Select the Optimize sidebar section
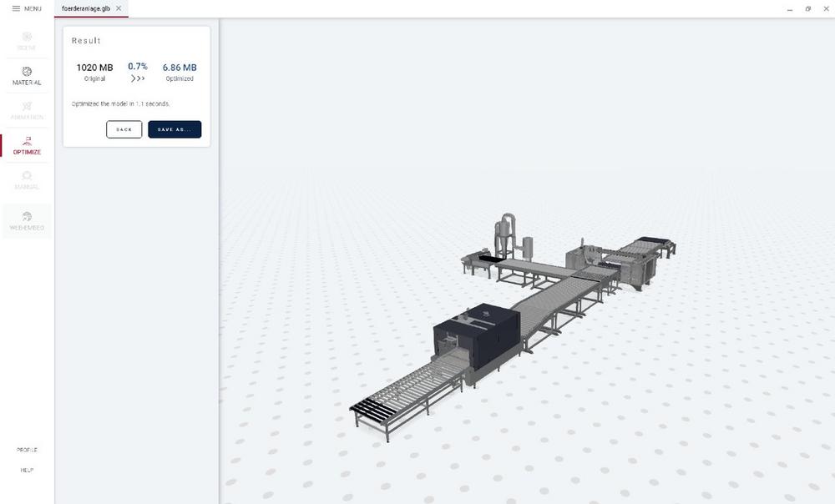This screenshot has height=504, width=835. (x=27, y=145)
